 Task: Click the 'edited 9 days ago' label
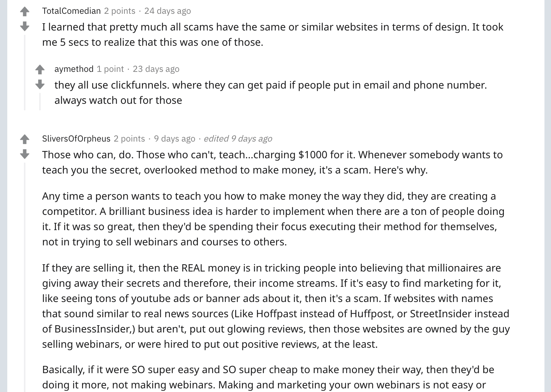(238, 139)
